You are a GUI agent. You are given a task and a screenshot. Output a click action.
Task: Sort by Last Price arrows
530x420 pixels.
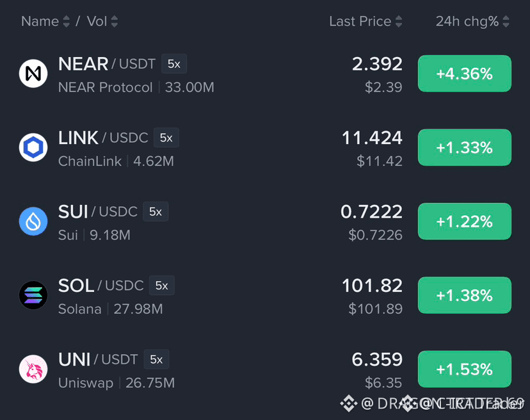click(x=399, y=22)
